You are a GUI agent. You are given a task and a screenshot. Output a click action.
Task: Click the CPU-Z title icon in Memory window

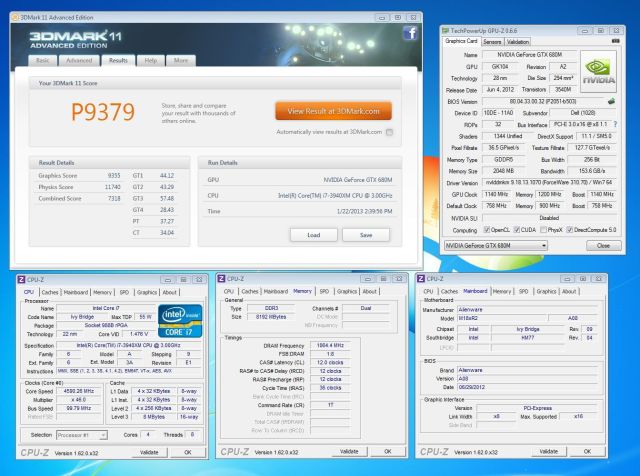pos(221,278)
